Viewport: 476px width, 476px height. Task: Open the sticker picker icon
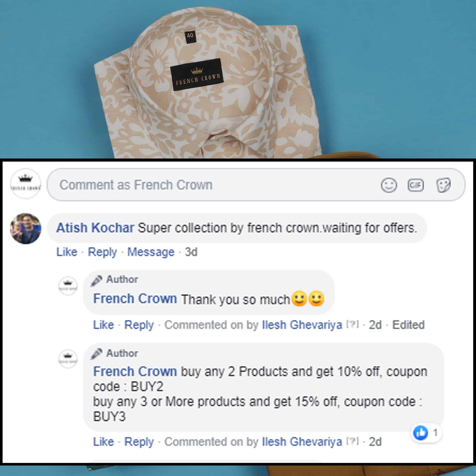[x=443, y=185]
